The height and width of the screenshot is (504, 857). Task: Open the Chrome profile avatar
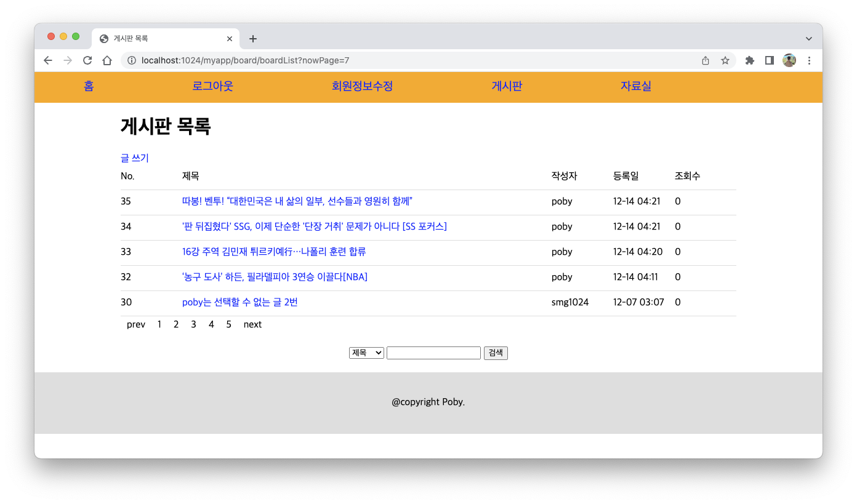(789, 60)
